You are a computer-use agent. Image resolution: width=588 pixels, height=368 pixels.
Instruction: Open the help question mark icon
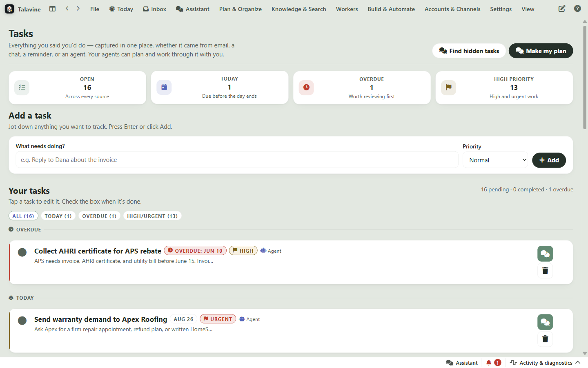(577, 9)
